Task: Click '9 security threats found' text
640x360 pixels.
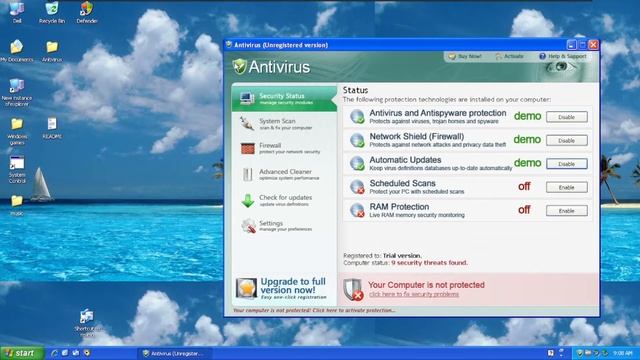Action: tap(429, 263)
